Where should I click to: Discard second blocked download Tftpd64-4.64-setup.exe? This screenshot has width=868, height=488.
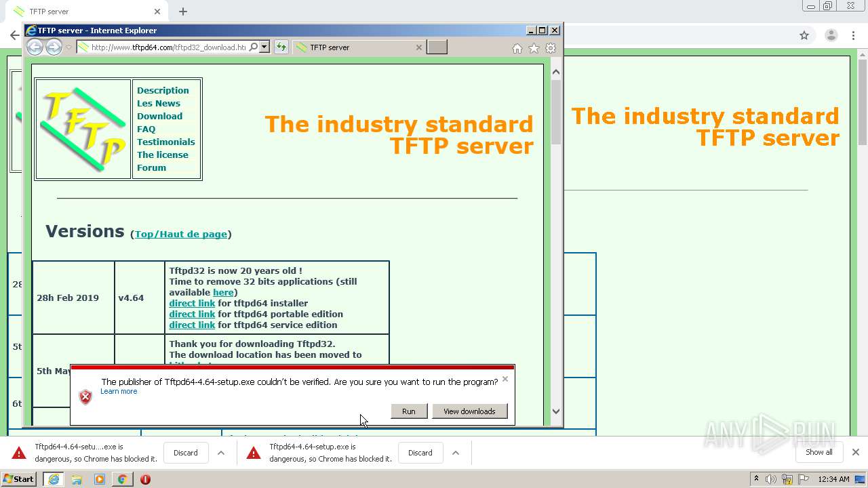pos(420,453)
